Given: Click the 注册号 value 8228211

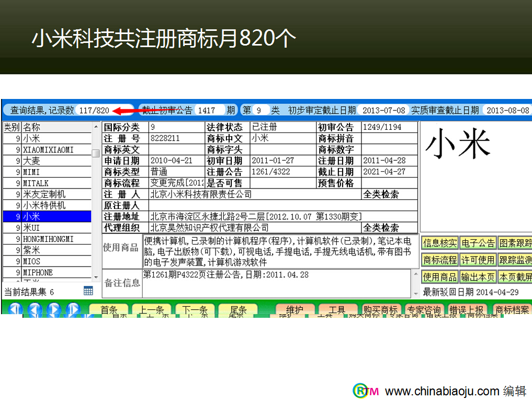Looking at the screenshot, I should coord(165,138).
